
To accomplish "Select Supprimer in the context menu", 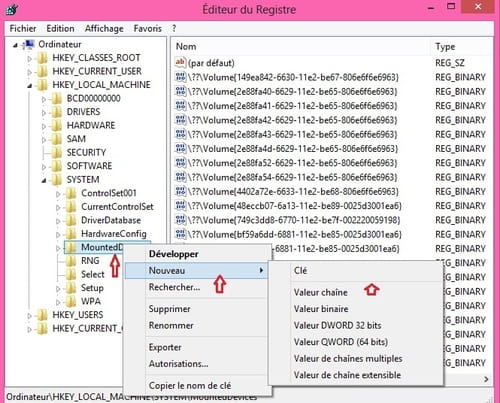I will click(x=169, y=309).
